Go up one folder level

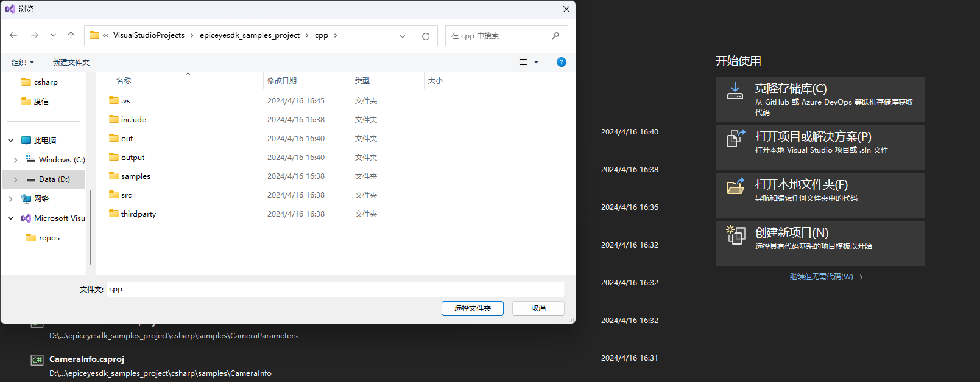[71, 35]
